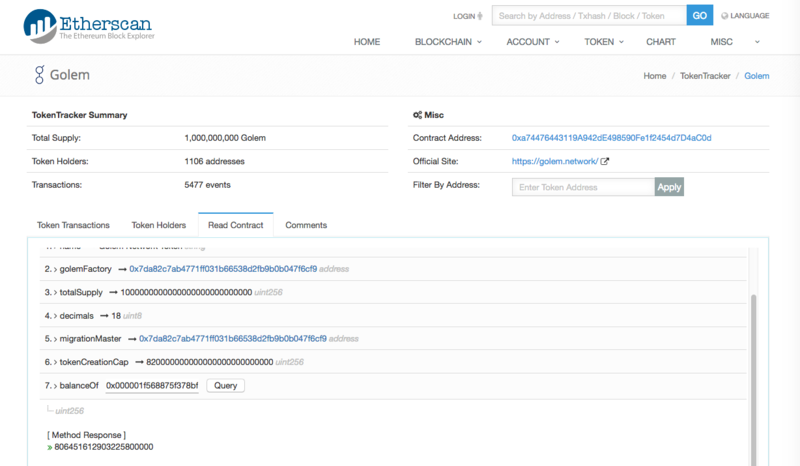Click the Etherscan logo
Viewport: 800px width, 466px height.
click(89, 26)
